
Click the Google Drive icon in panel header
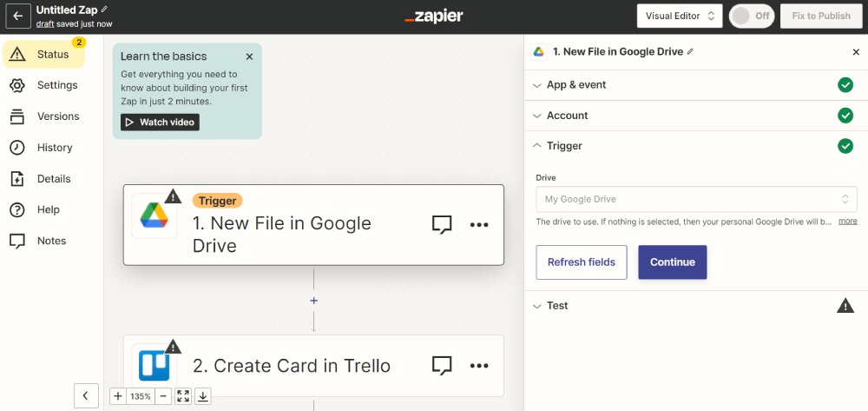[x=539, y=52]
